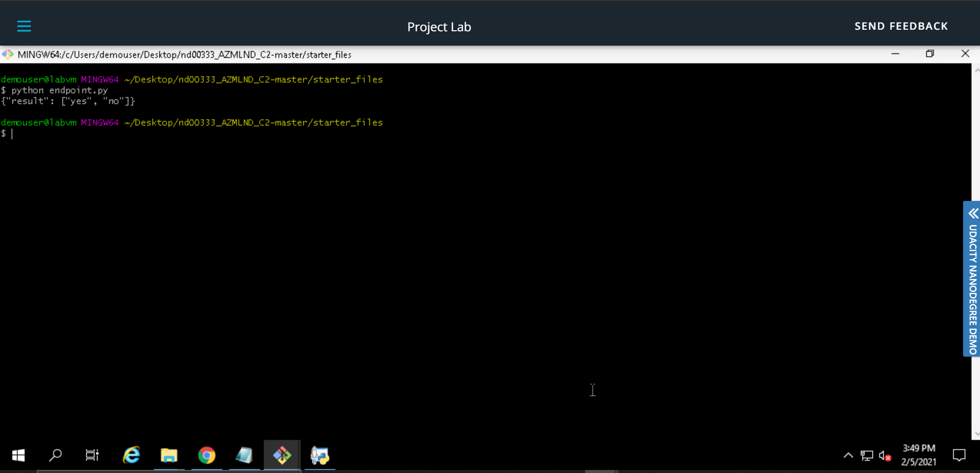Viewport: 980px width, 473px height.
Task: Open network status tray icon
Action: [x=867, y=455]
